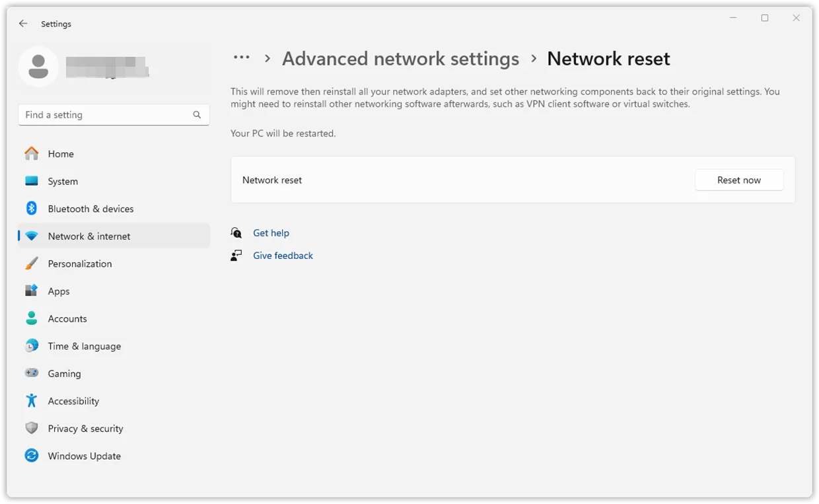Click the user profile avatar icon
819x504 pixels.
(x=38, y=67)
